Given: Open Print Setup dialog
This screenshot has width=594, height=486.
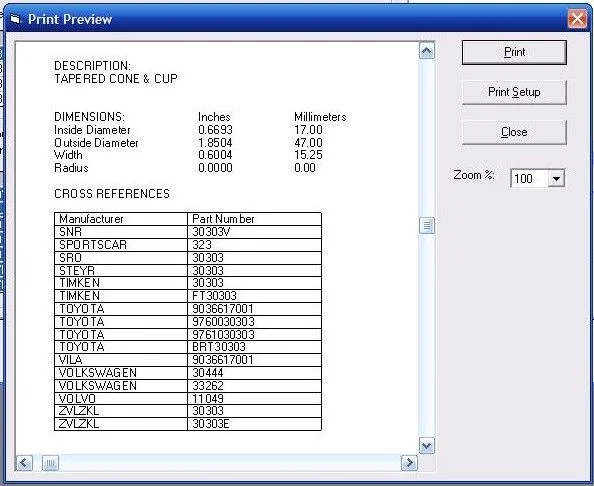Looking at the screenshot, I should point(514,92).
